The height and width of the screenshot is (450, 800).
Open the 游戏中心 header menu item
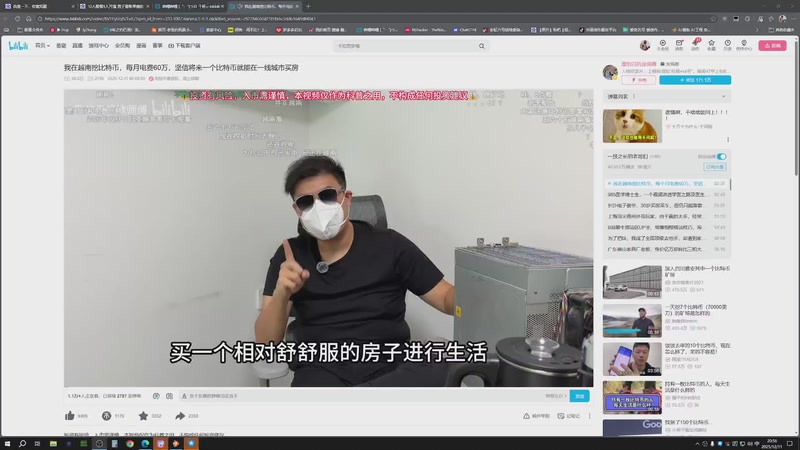pyautogui.click(x=98, y=45)
